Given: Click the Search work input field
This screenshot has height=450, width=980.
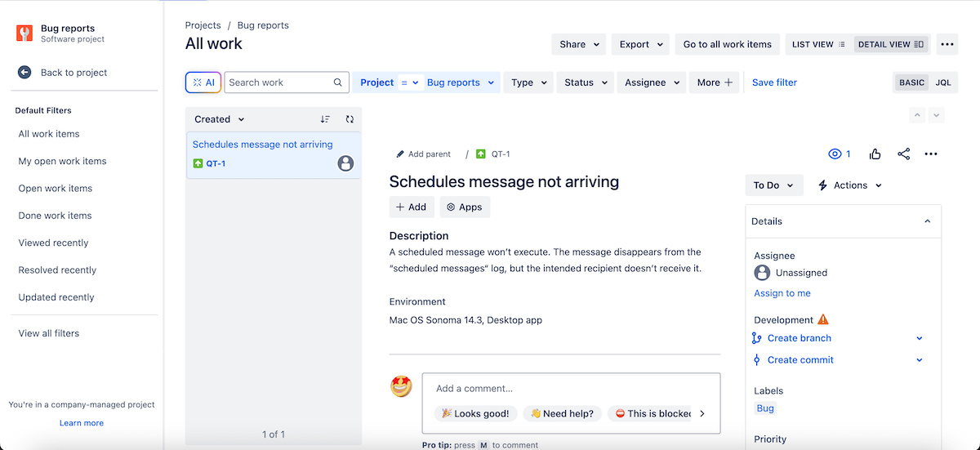Looking at the screenshot, I should tap(279, 82).
